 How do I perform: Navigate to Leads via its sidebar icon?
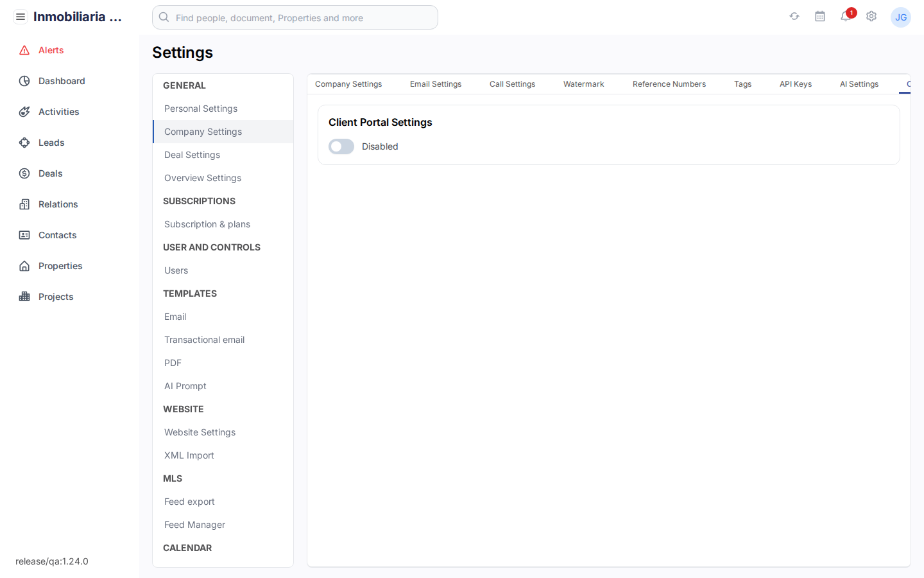(24, 143)
